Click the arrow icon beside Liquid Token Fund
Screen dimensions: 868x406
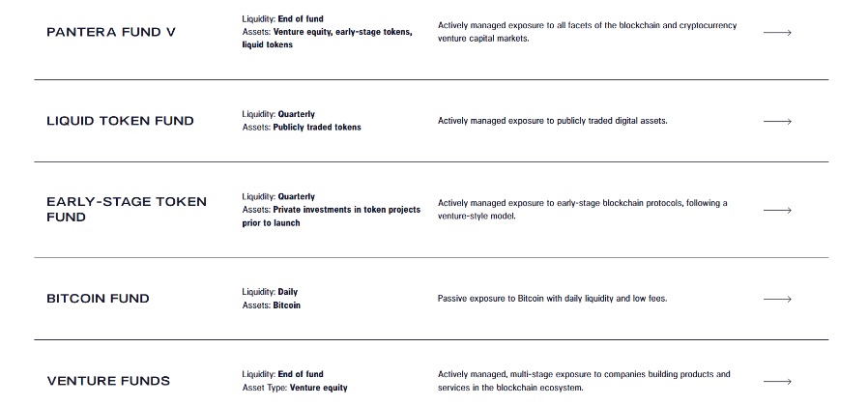pyautogui.click(x=777, y=122)
